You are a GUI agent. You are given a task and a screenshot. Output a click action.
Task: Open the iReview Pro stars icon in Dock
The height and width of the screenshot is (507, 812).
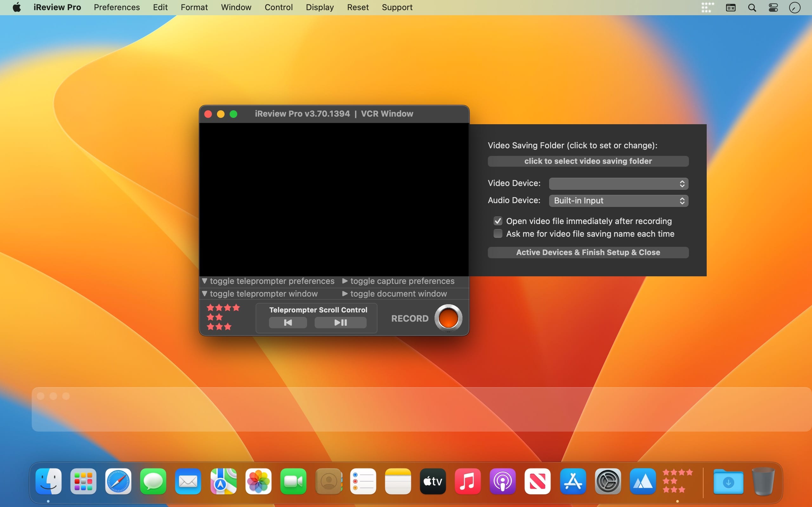coord(678,481)
